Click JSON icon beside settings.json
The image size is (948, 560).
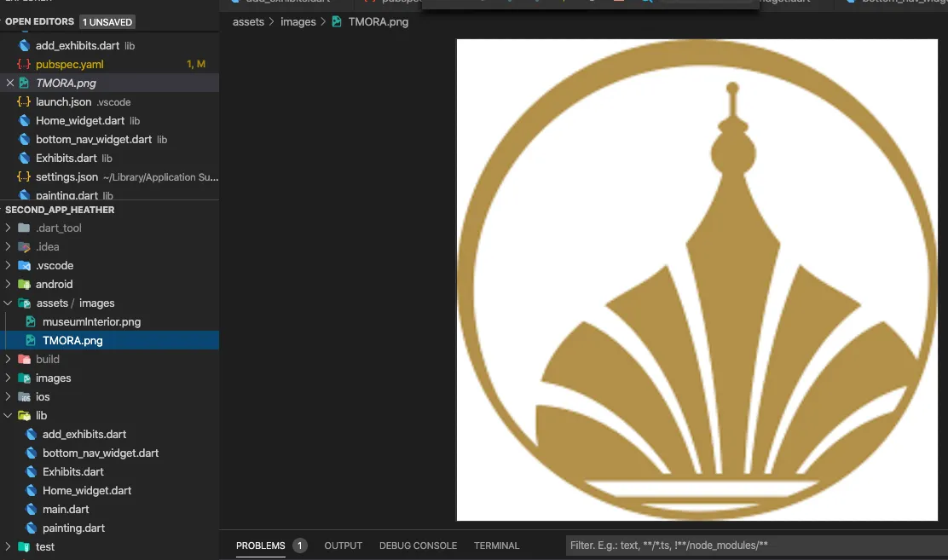(x=24, y=176)
